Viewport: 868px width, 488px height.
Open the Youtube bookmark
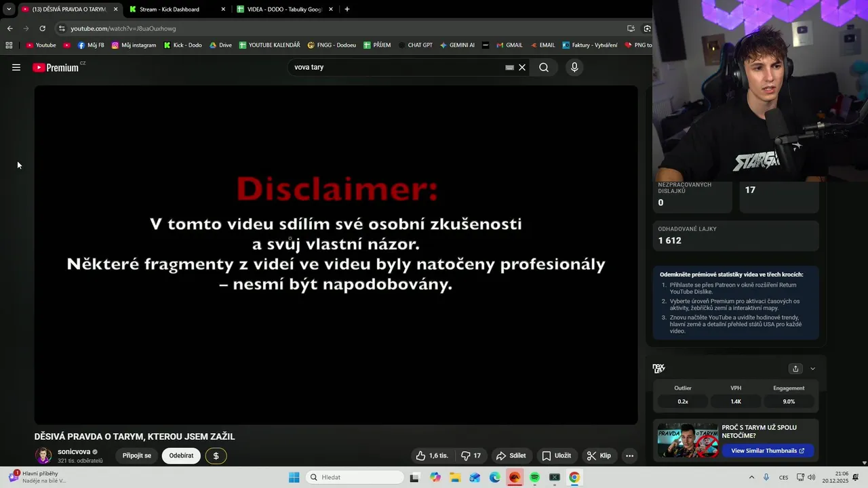pyautogui.click(x=41, y=45)
